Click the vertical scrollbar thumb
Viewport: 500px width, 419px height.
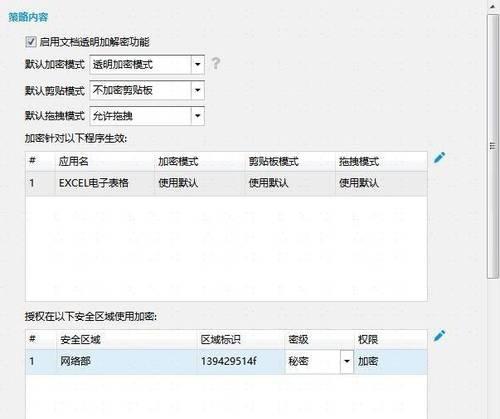[493, 146]
